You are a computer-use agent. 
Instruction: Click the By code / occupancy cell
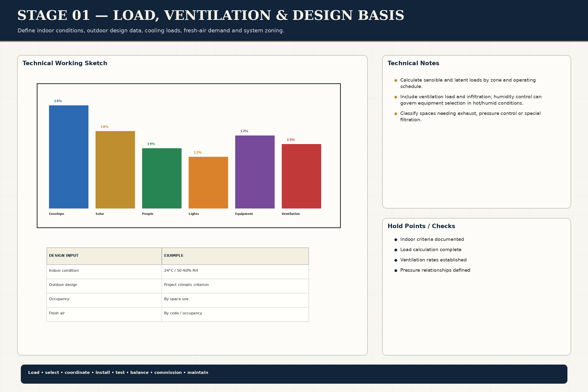[x=235, y=315]
